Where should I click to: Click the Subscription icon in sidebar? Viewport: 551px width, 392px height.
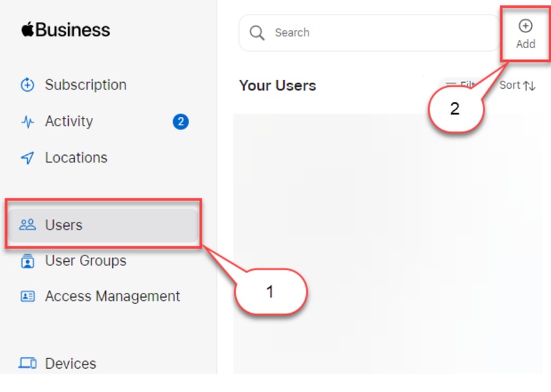coord(28,85)
